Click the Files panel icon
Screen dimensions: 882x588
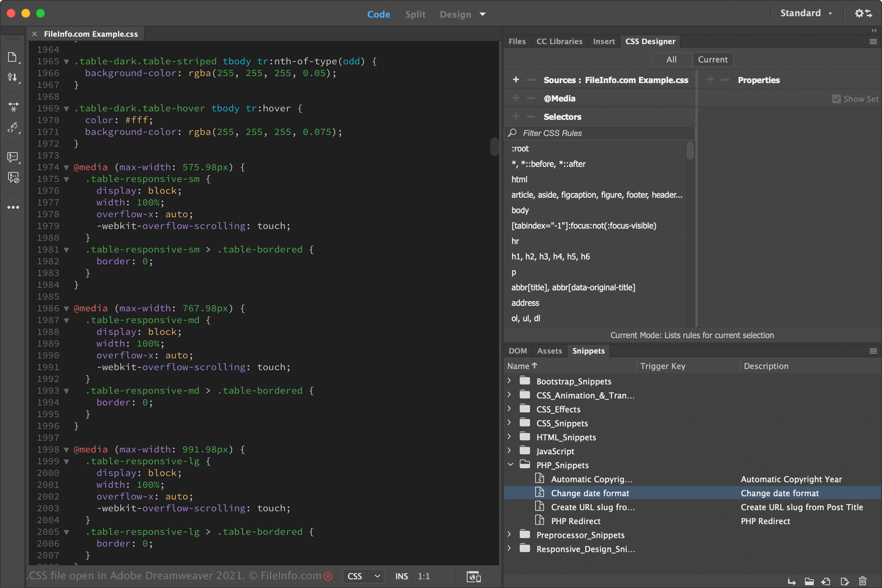point(518,40)
